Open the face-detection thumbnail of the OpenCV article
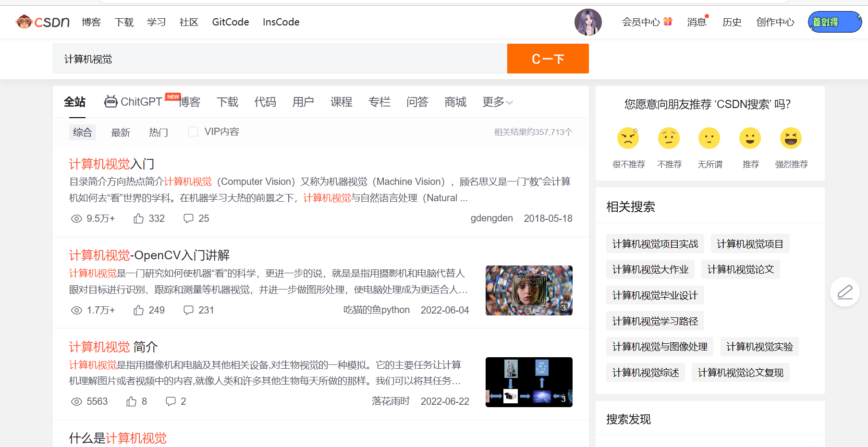The image size is (868, 447). 528,290
